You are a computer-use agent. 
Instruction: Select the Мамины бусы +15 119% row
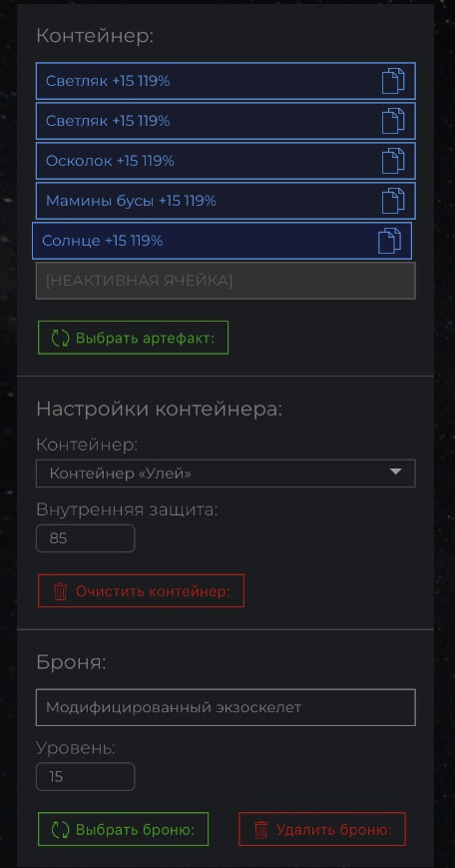pos(226,201)
